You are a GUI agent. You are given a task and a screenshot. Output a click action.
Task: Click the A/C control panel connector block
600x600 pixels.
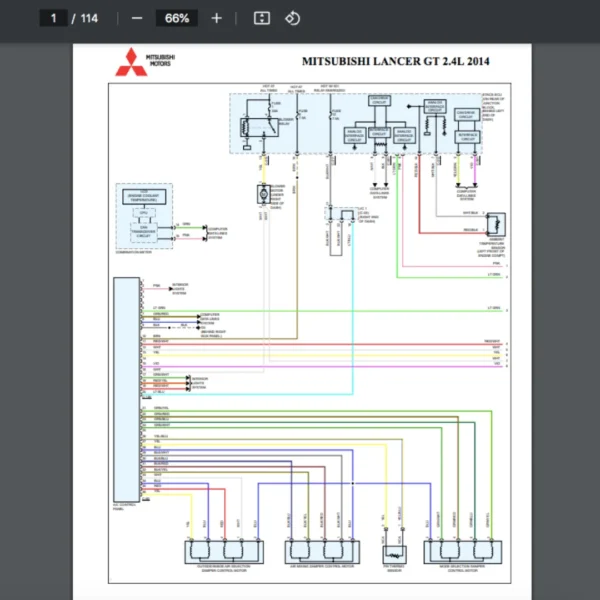pos(125,390)
